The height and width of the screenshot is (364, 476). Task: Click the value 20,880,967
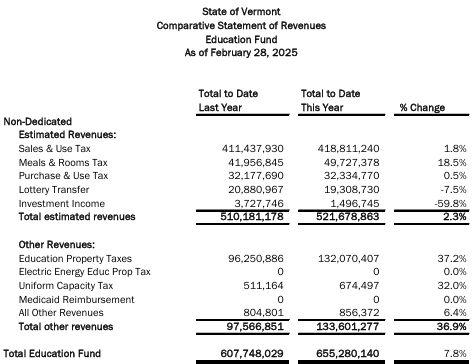[x=256, y=190]
